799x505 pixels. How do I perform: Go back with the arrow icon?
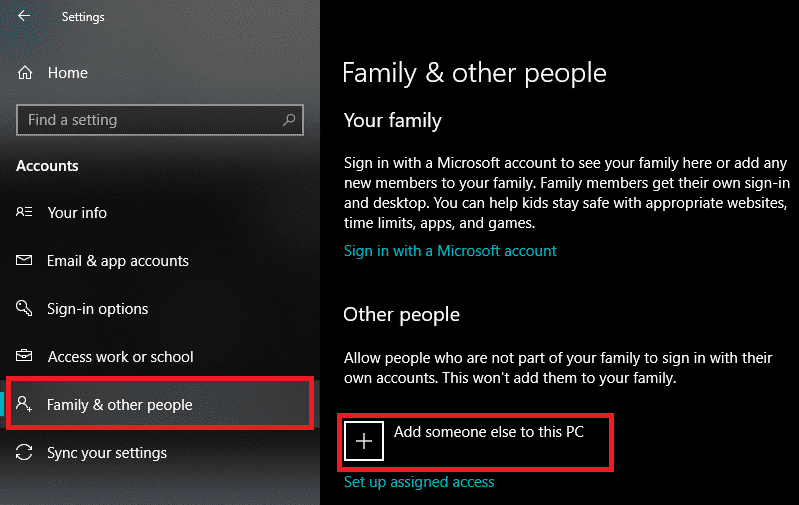point(24,16)
